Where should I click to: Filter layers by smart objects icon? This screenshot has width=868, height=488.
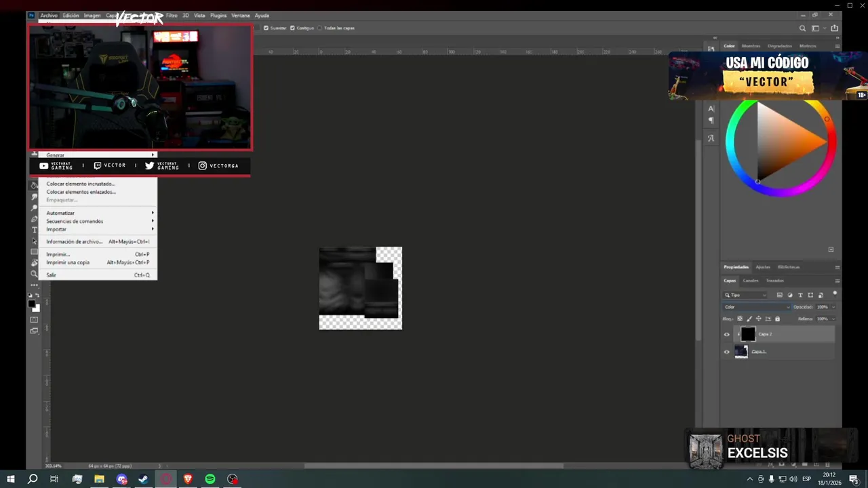pos(821,295)
